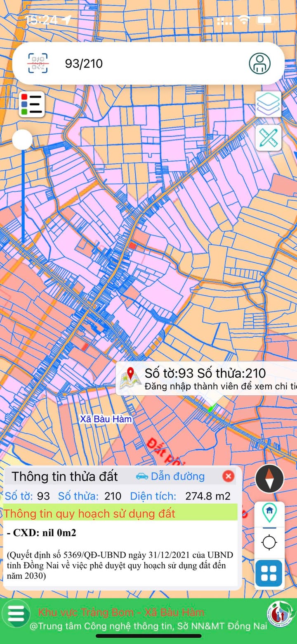The height and width of the screenshot is (644, 297).
Task: Open the blue grid apps menu
Action: pyautogui.click(x=269, y=573)
